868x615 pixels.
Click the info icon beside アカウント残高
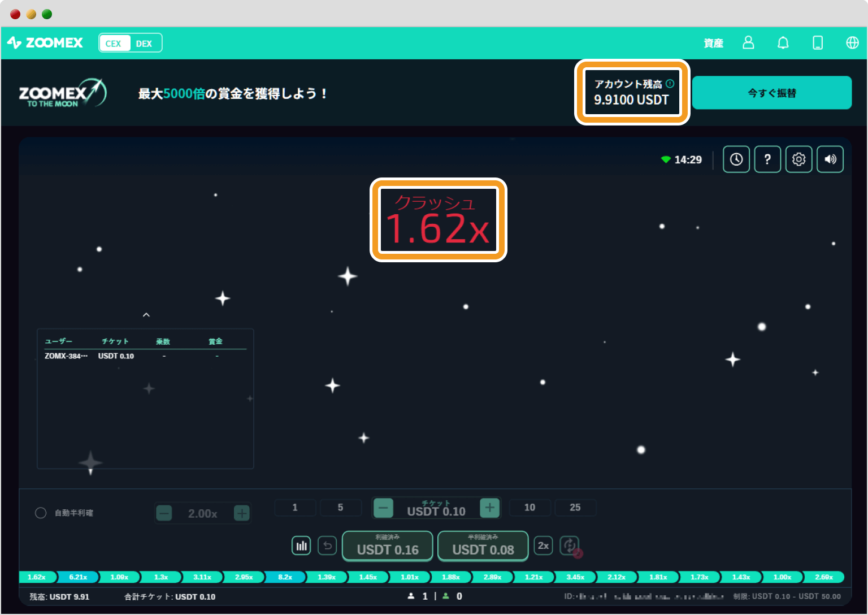(670, 83)
